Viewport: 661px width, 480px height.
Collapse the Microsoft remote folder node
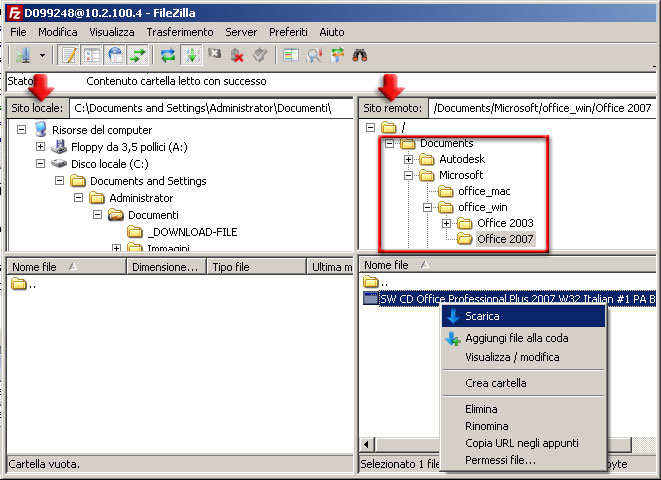408,175
